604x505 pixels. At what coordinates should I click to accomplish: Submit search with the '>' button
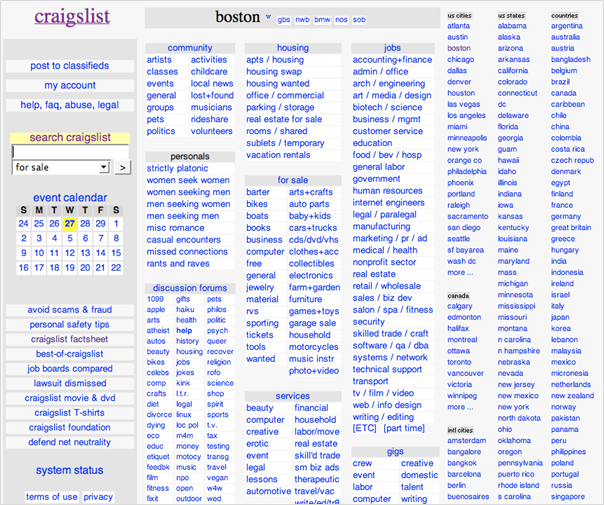pos(122,168)
